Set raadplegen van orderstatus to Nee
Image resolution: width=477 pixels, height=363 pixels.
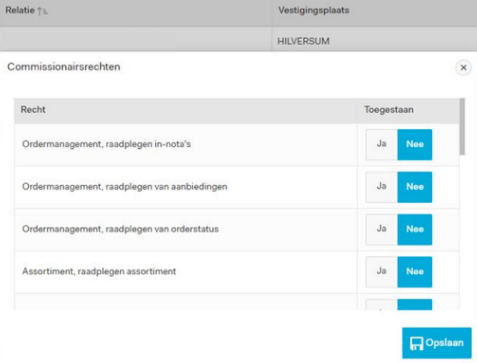(415, 229)
